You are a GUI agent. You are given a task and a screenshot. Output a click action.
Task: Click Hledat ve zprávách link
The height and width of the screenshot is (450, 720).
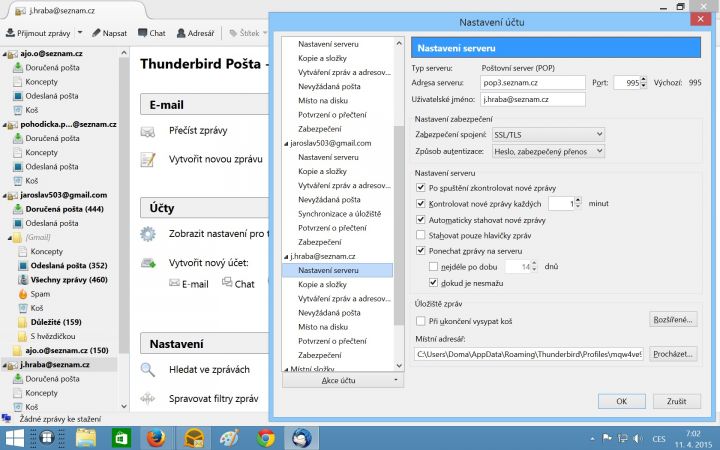pyautogui.click(x=209, y=370)
